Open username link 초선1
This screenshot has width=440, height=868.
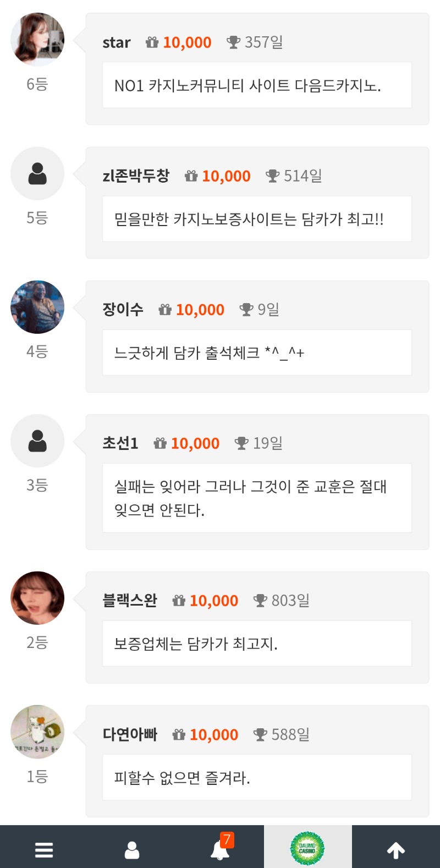[x=120, y=443]
